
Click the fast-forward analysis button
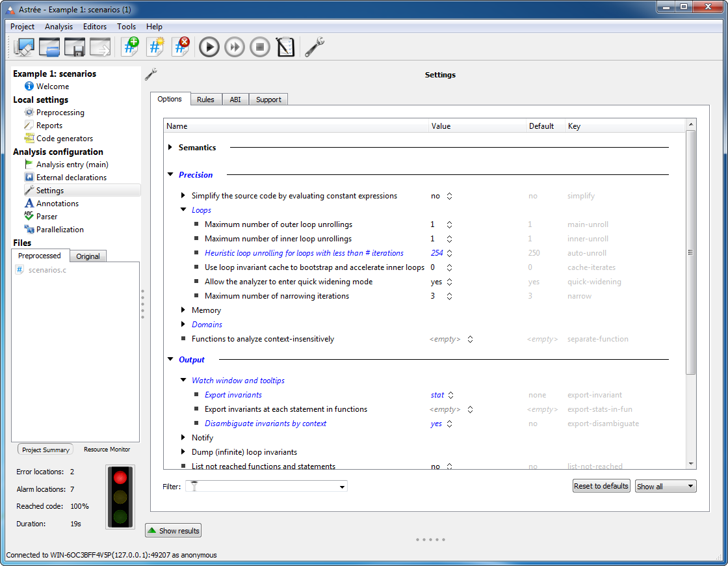235,47
